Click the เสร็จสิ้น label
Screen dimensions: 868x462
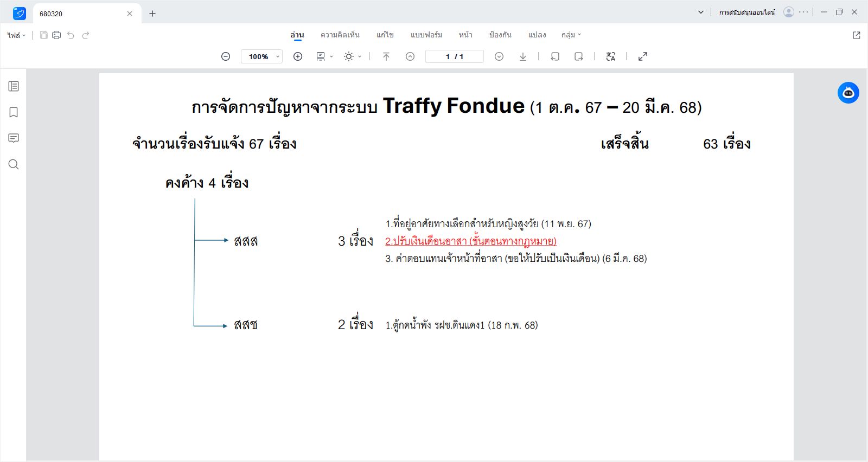[x=624, y=144]
